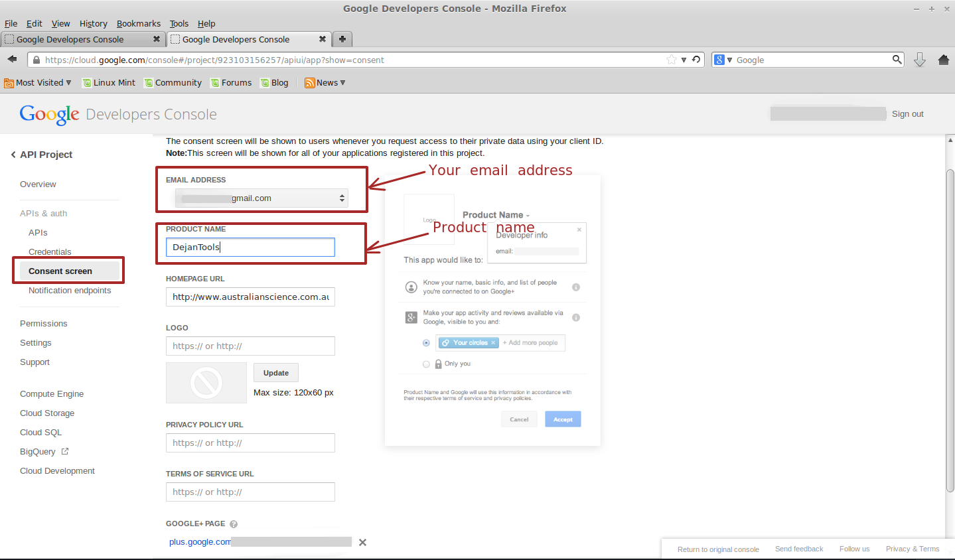Screen dimensions: 955x560
Task: Click Return to original console link
Action: pyautogui.click(x=718, y=549)
